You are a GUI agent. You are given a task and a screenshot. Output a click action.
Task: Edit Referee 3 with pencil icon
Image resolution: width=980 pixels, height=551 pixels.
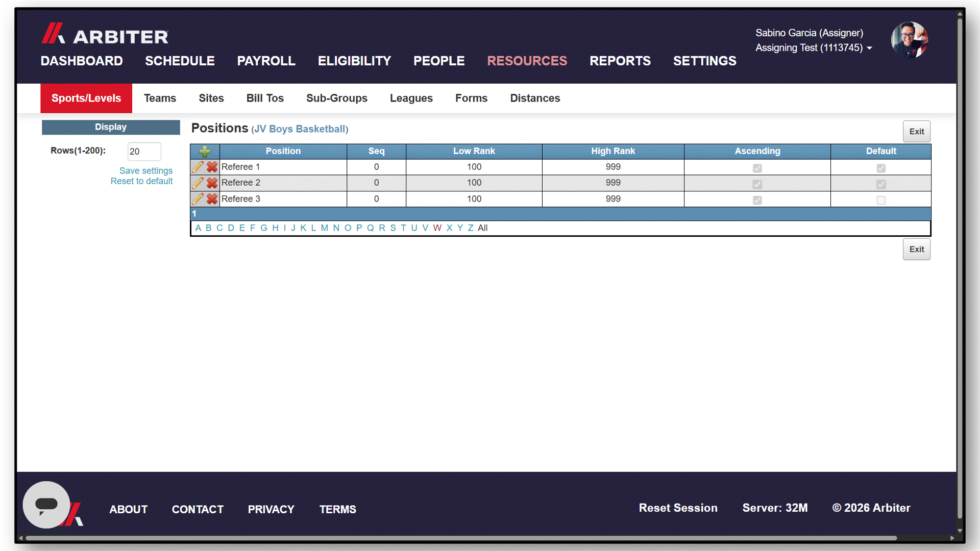[198, 199]
